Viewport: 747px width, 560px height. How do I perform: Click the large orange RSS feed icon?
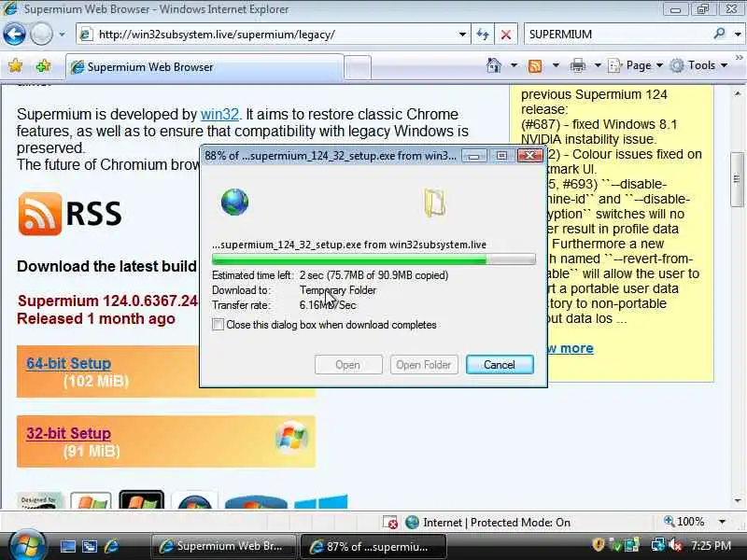tap(40, 214)
